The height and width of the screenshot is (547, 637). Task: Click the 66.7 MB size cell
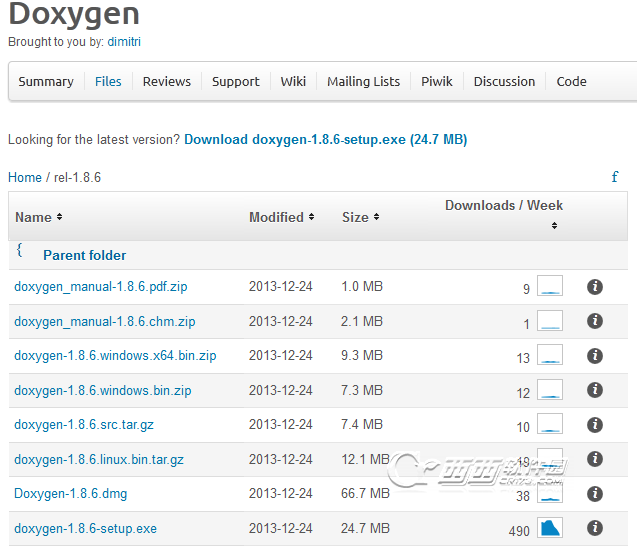365,493
